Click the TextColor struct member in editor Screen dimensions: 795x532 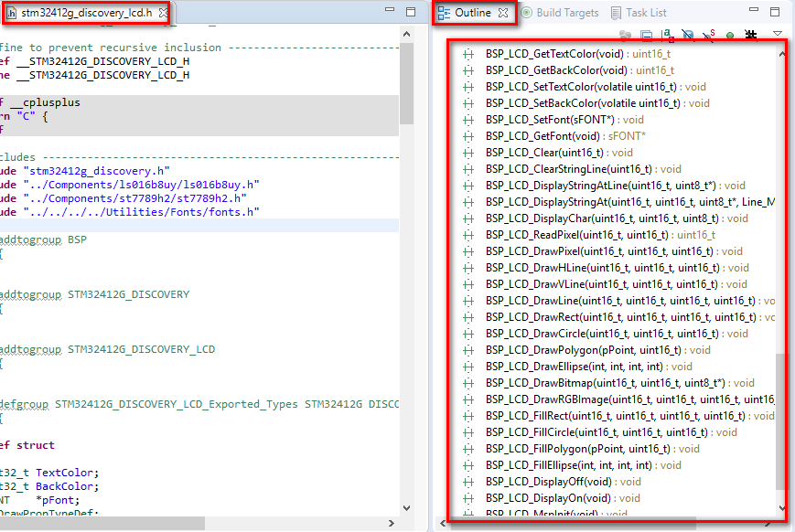pos(64,473)
